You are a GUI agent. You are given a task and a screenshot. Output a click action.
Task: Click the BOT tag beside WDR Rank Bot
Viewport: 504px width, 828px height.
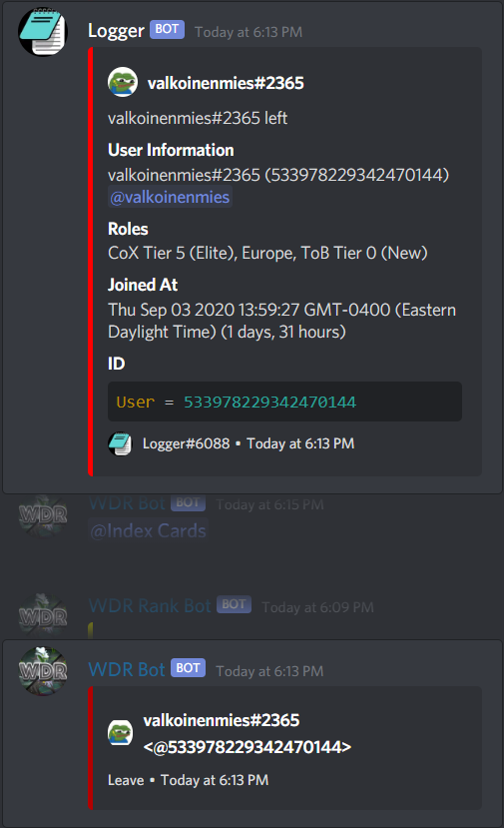coord(234,604)
